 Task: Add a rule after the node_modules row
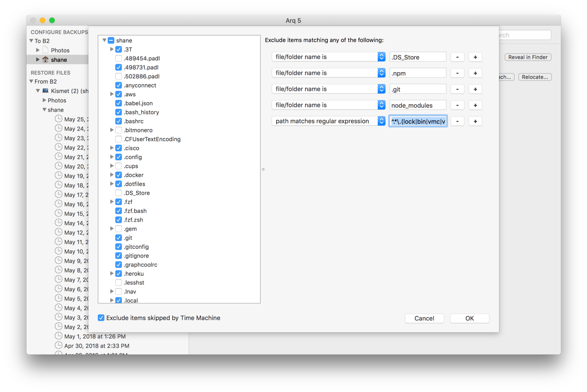tap(475, 105)
